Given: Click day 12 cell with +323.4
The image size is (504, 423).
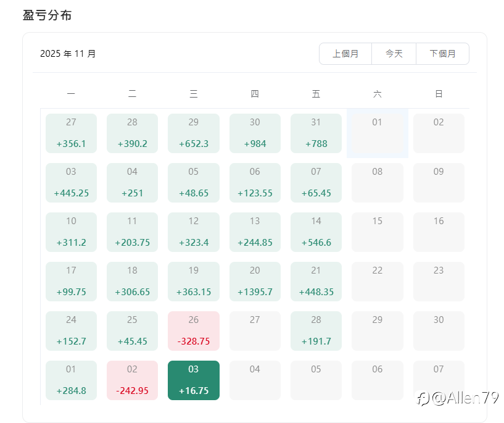Looking at the screenshot, I should (193, 232).
